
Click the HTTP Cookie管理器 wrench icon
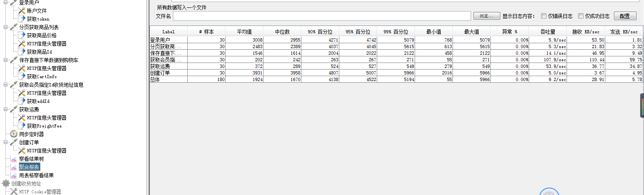pos(14,191)
